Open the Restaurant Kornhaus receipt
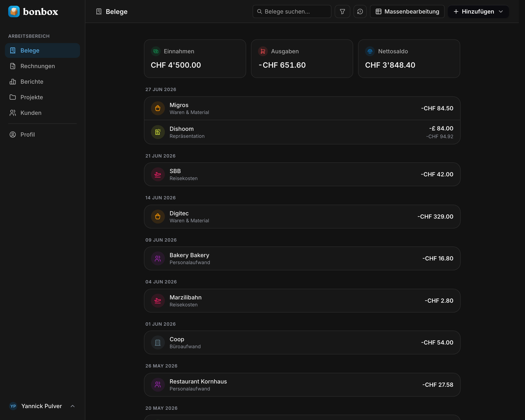The height and width of the screenshot is (420, 525). tap(302, 385)
